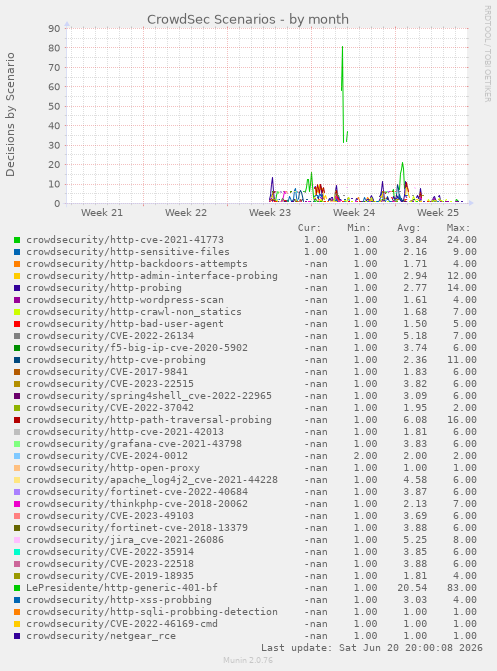Select the crowdsecurity/fortinet-cve-2018-13379 legend label

(x=137, y=528)
